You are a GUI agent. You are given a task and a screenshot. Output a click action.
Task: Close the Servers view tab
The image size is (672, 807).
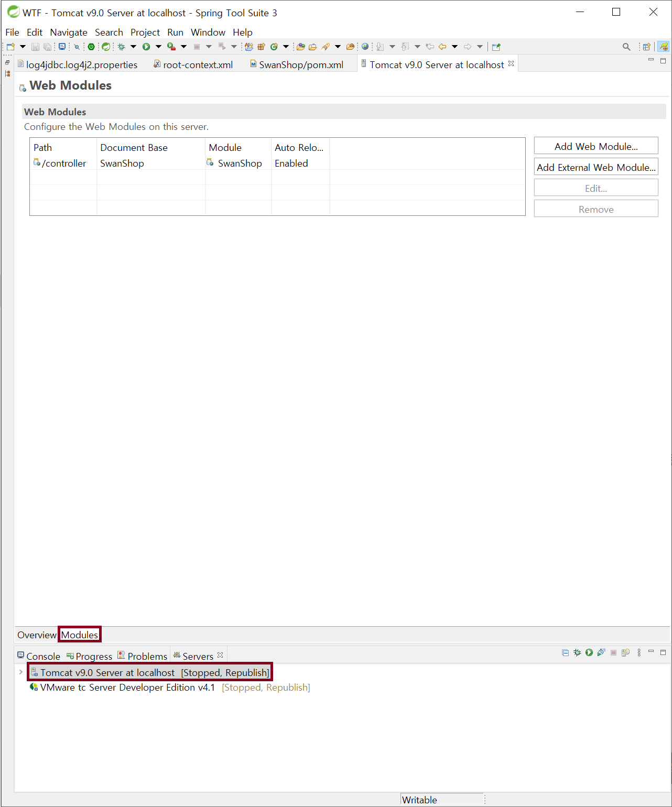220,655
